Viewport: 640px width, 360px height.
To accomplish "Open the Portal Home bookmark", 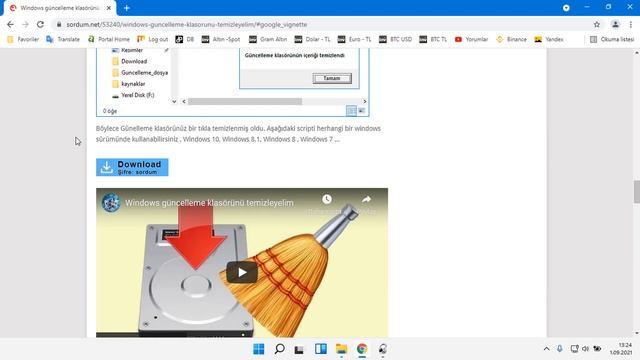I will (109, 39).
